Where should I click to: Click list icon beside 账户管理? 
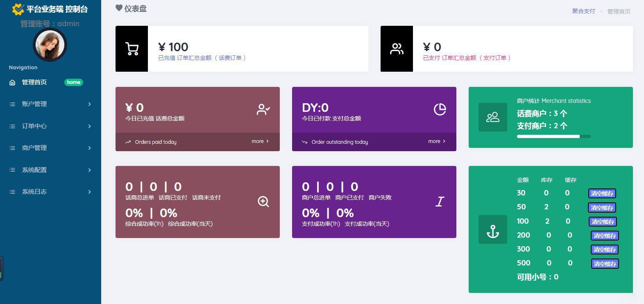pos(12,104)
